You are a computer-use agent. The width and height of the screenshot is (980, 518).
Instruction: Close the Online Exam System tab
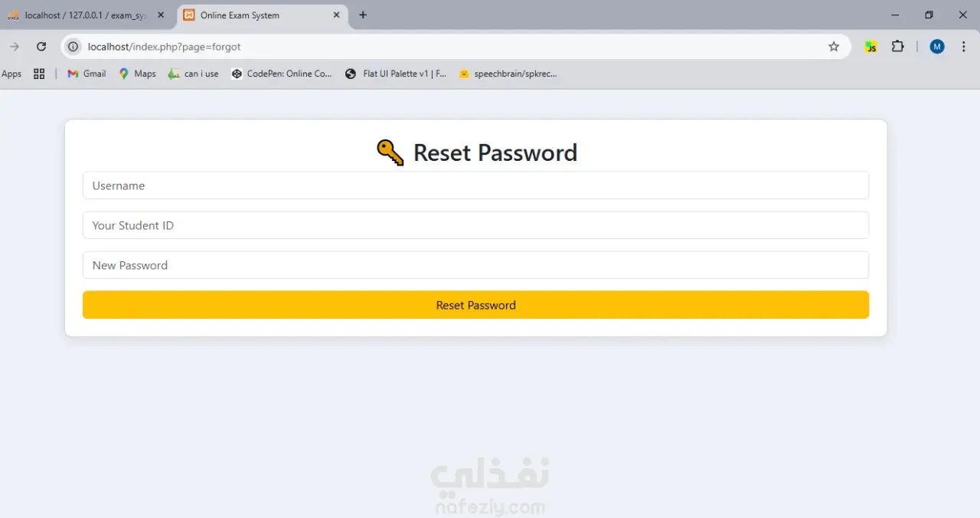point(336,15)
